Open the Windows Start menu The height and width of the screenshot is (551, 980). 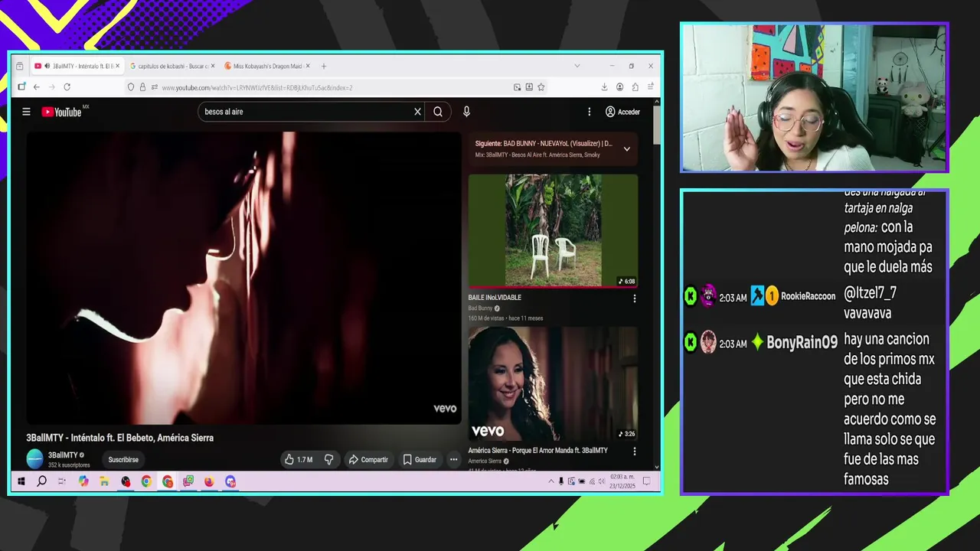[x=21, y=481]
